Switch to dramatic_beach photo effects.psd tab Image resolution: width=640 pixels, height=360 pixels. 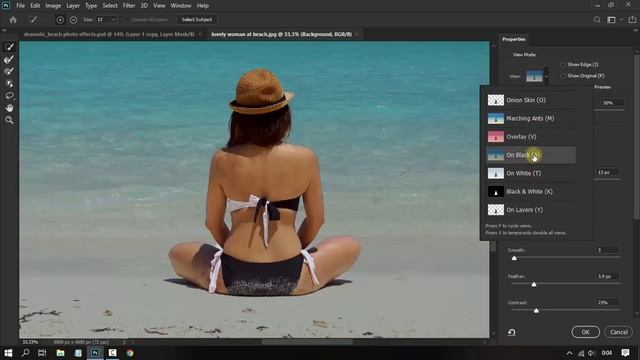pyautogui.click(x=109, y=34)
